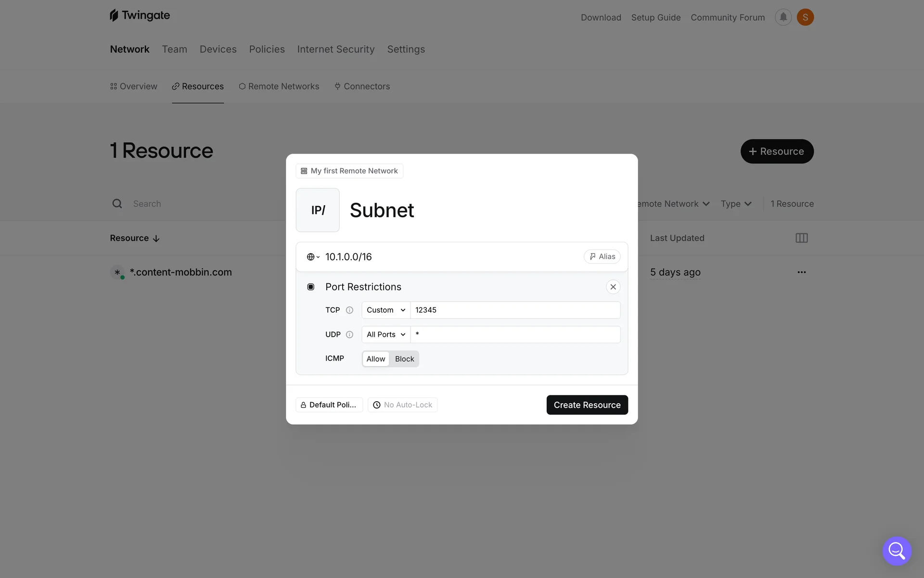Open the user avatar menu
924x578 pixels.
(x=805, y=17)
